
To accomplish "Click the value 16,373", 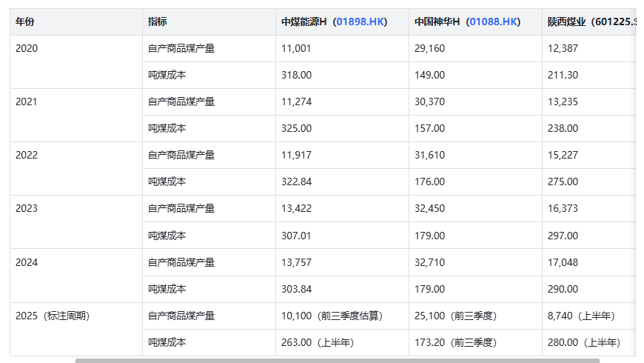I will 563,208.
